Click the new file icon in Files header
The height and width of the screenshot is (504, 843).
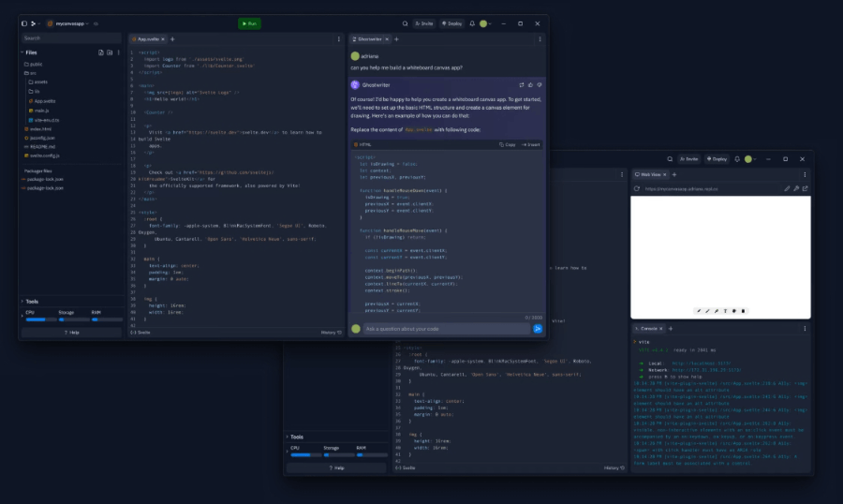[100, 52]
